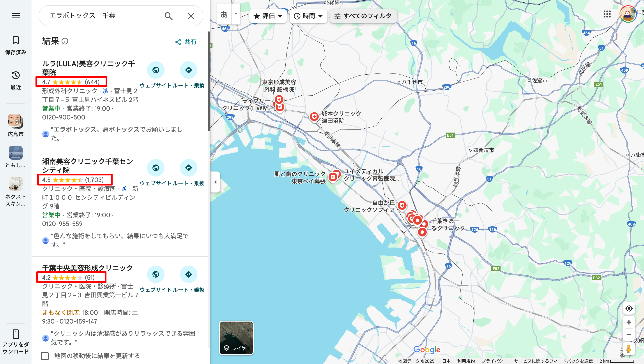Screen dimensions: 644x364
Task: Expand the input method dropdown arrow
Action: [235, 14]
